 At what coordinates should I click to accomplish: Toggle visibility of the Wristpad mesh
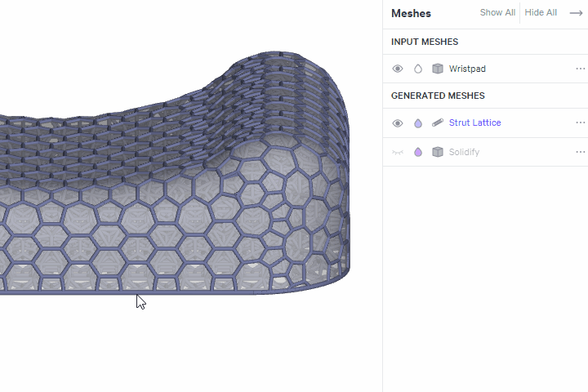tap(398, 69)
